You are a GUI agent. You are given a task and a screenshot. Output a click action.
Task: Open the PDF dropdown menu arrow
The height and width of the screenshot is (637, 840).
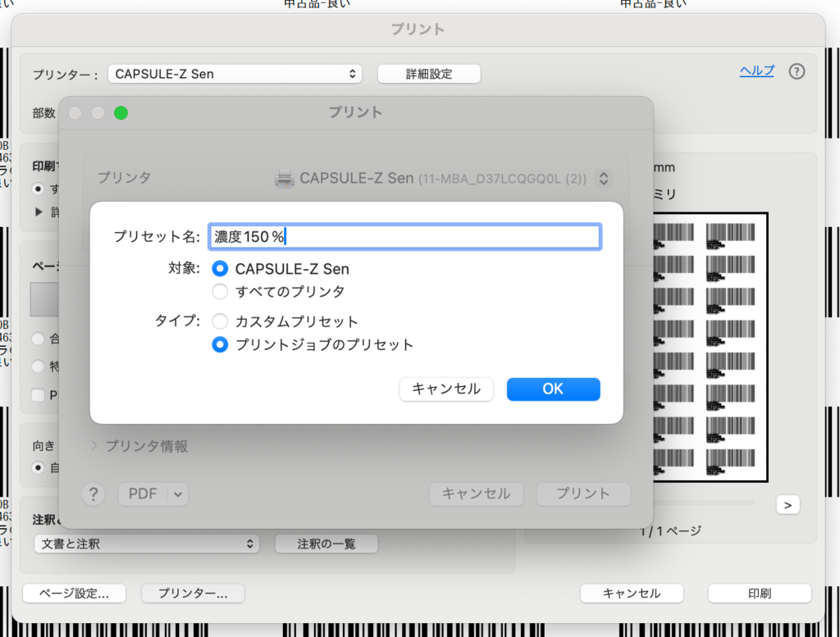tap(179, 494)
